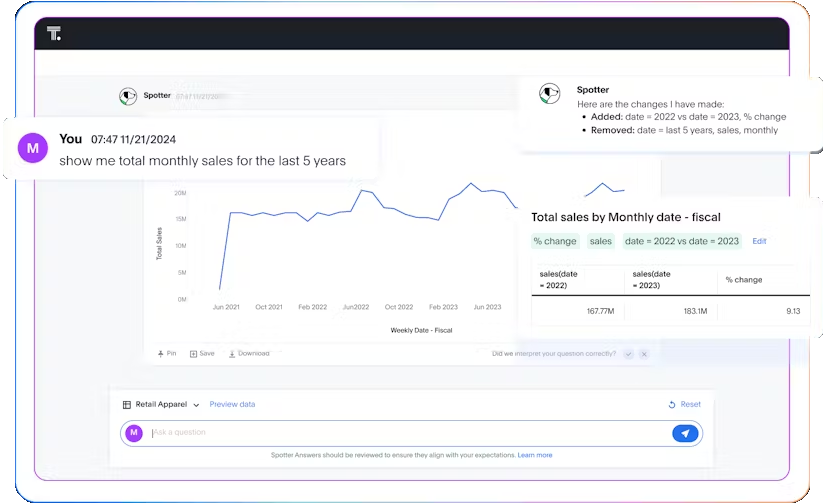Confirm interpretation with the checkmark button

(628, 354)
